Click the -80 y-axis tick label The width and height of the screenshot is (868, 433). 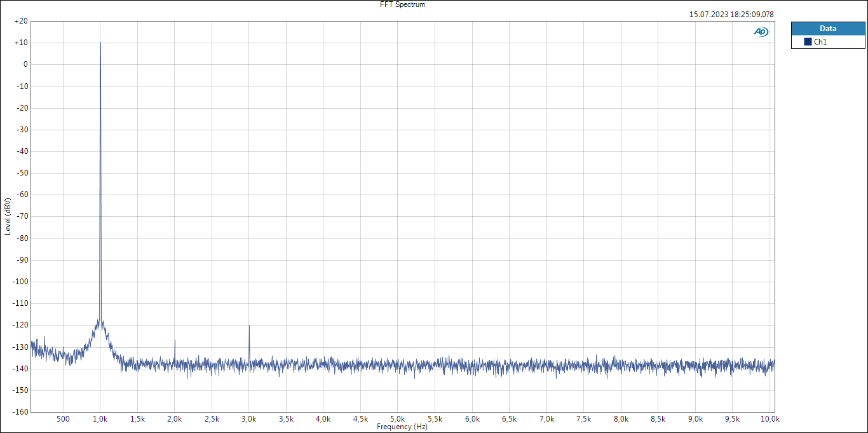coord(22,238)
